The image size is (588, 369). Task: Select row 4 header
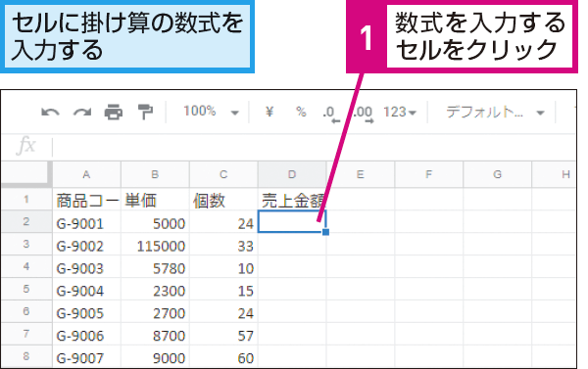coord(26,266)
